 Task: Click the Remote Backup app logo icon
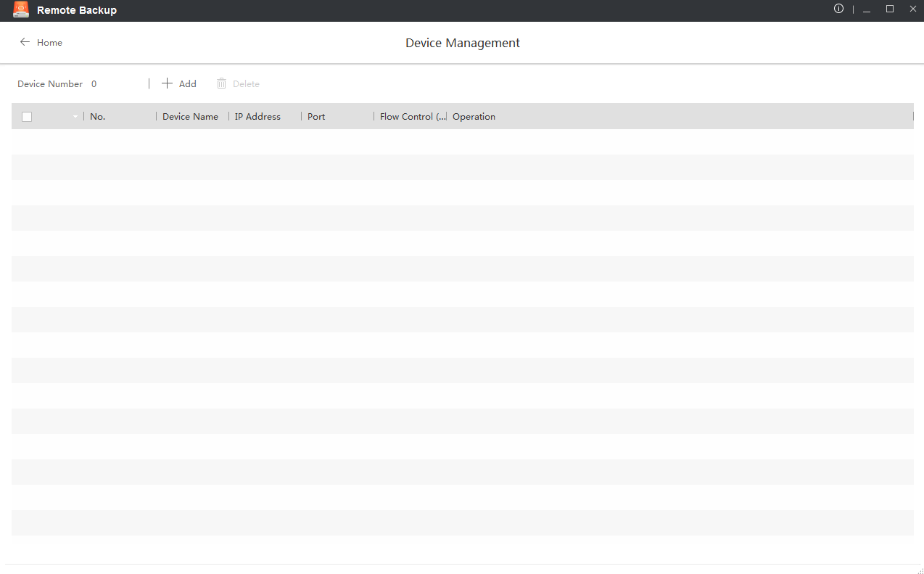pyautogui.click(x=21, y=10)
